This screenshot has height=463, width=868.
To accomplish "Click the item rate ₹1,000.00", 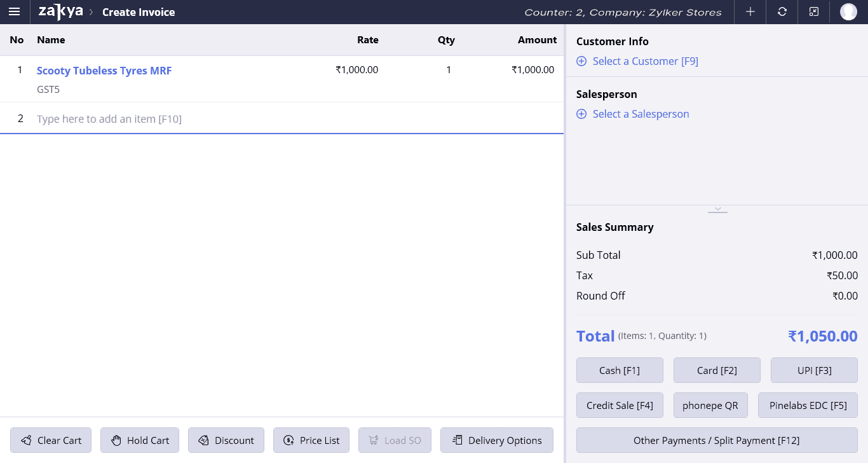I will pos(357,70).
